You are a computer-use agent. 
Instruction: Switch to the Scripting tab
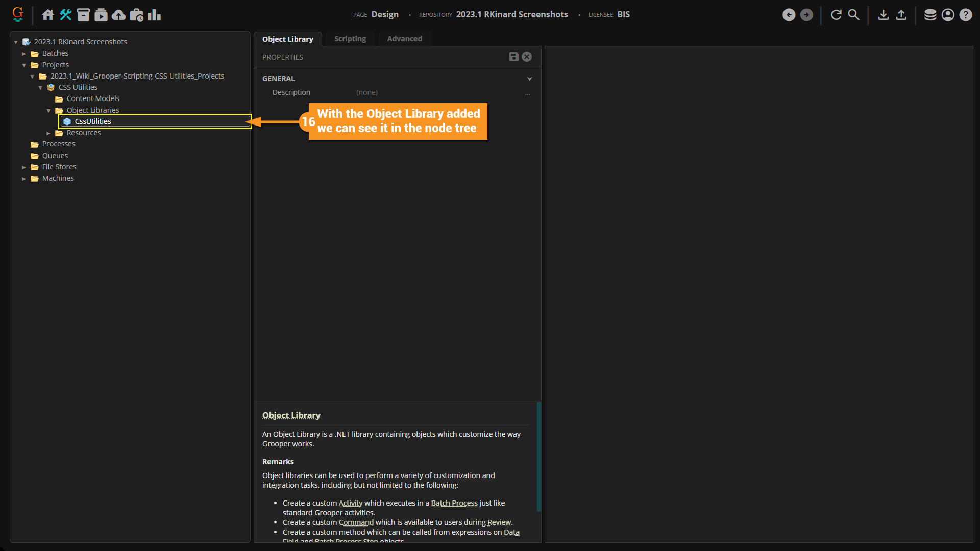(350, 39)
